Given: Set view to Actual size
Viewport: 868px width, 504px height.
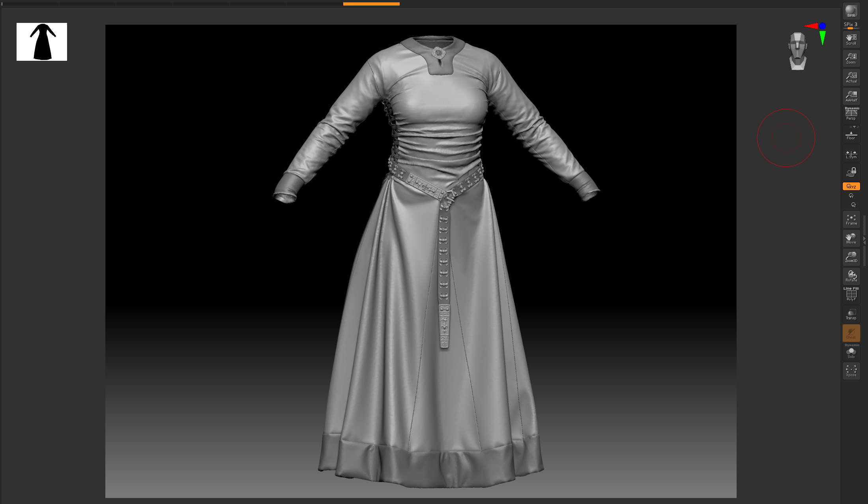Looking at the screenshot, I should [851, 77].
